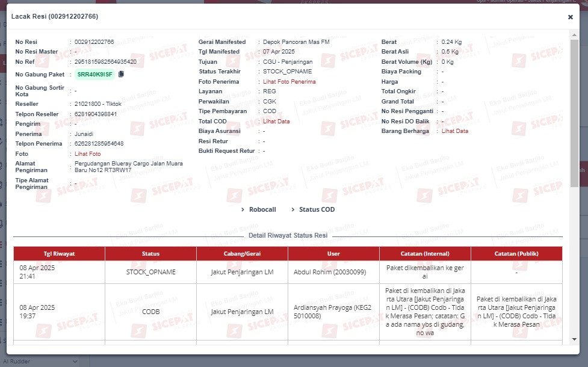Click Ardiansyah Prayoga user cell

pos(333,312)
